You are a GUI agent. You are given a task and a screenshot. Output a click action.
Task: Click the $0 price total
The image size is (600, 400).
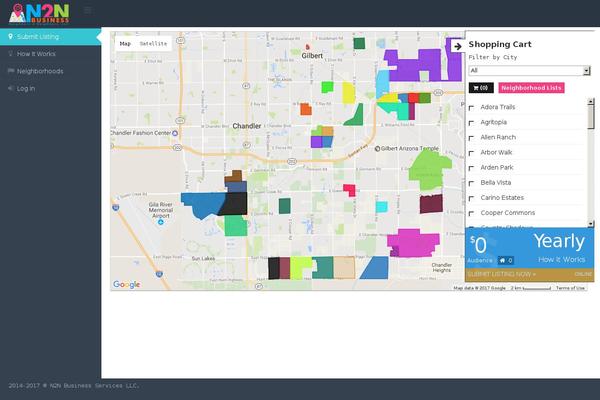click(x=478, y=245)
